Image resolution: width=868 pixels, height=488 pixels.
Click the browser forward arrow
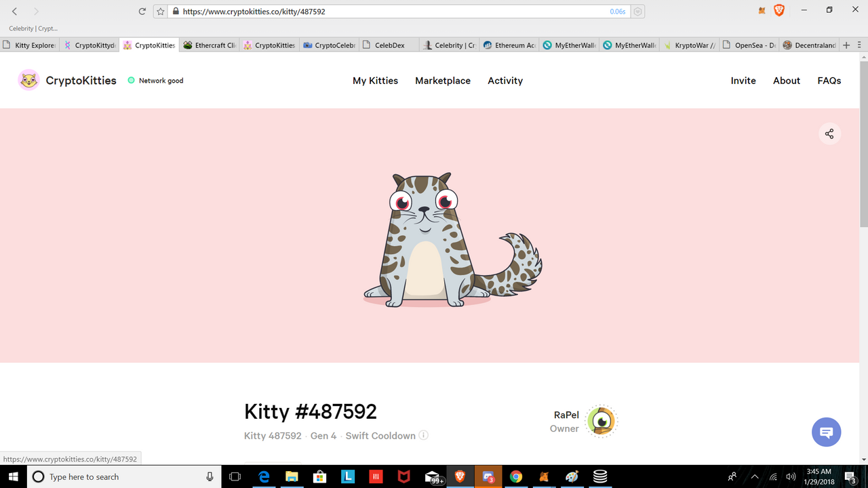click(x=36, y=12)
